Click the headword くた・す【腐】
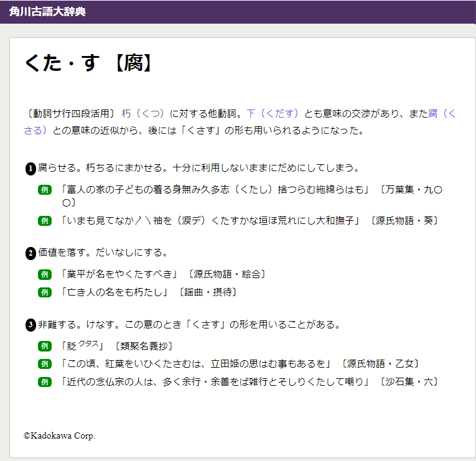 [x=88, y=63]
